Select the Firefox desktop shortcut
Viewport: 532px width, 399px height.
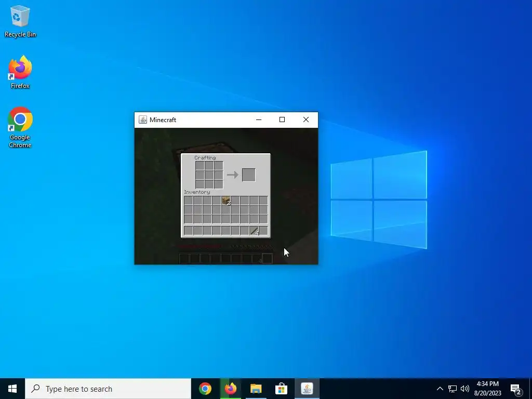point(20,72)
